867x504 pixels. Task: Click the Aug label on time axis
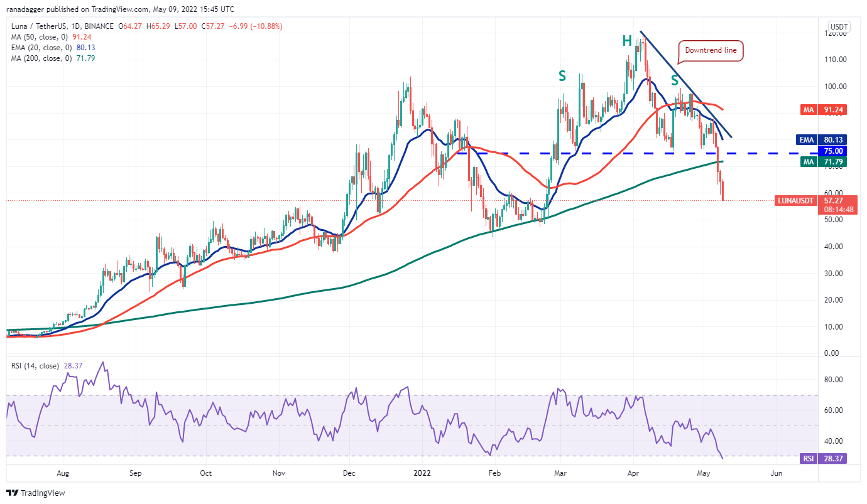click(x=62, y=475)
